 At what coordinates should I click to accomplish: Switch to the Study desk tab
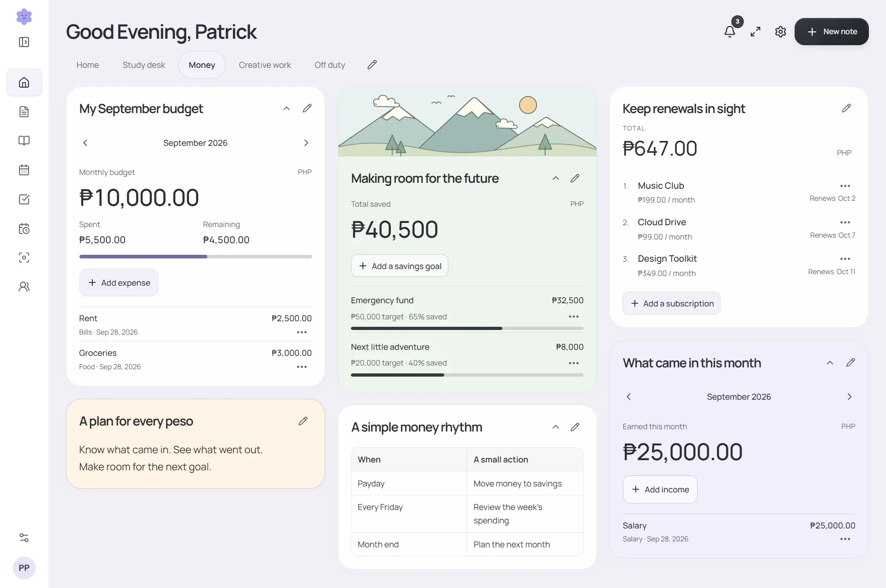(144, 65)
